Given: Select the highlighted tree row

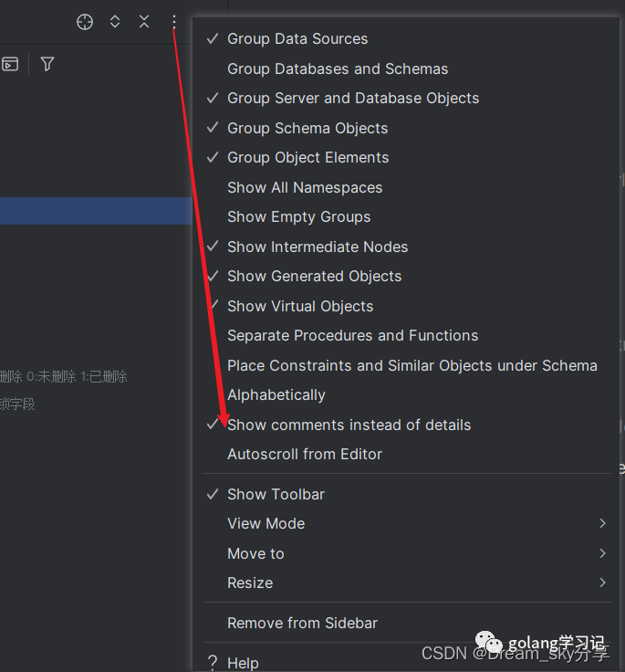Looking at the screenshot, I should tap(96, 211).
